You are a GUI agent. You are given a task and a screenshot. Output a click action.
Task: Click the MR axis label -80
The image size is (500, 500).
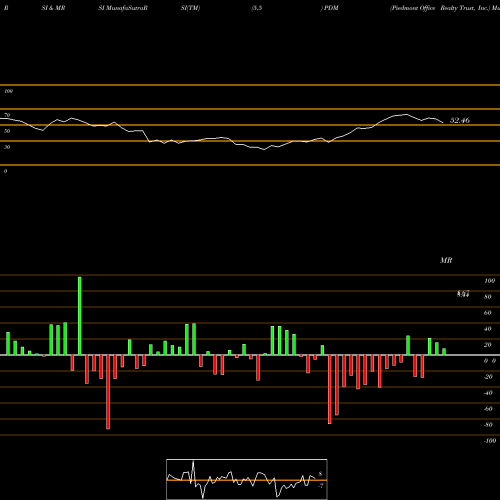click(488, 425)
